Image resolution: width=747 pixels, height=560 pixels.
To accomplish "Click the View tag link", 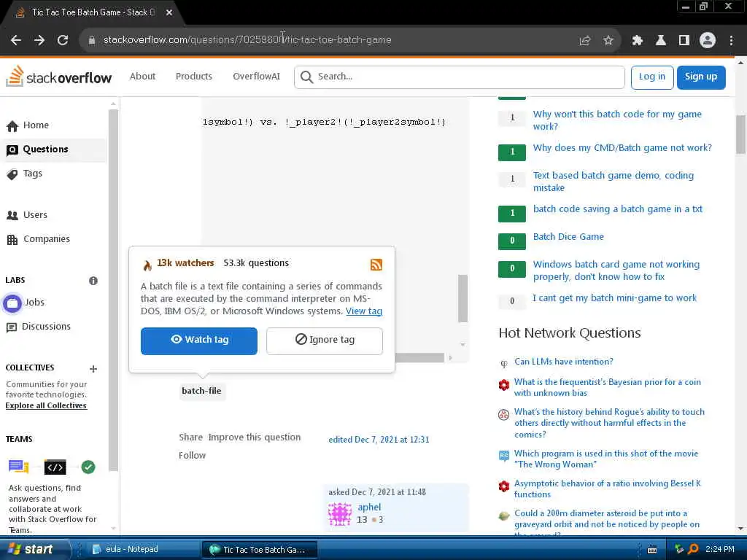I will [364, 311].
